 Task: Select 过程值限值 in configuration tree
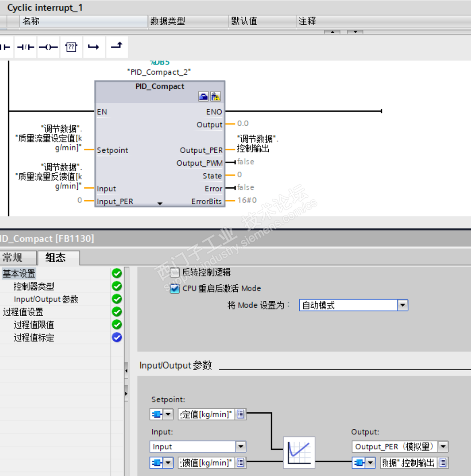click(34, 325)
